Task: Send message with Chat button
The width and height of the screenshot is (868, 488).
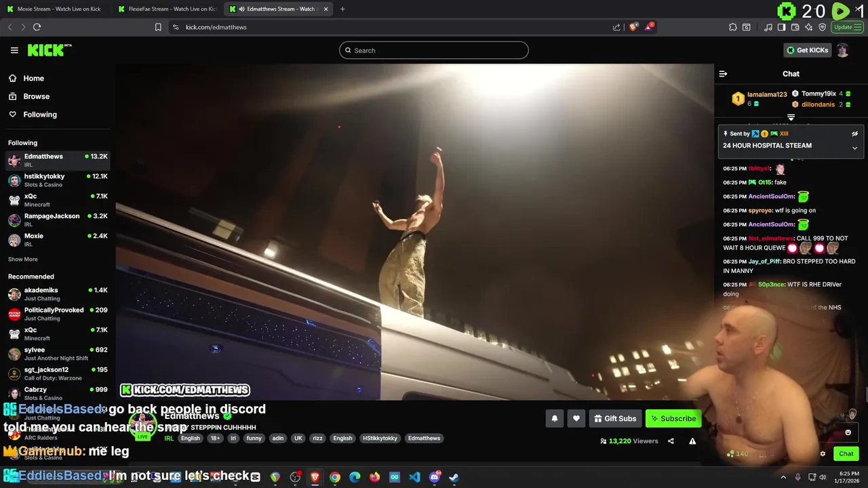Action: click(846, 454)
